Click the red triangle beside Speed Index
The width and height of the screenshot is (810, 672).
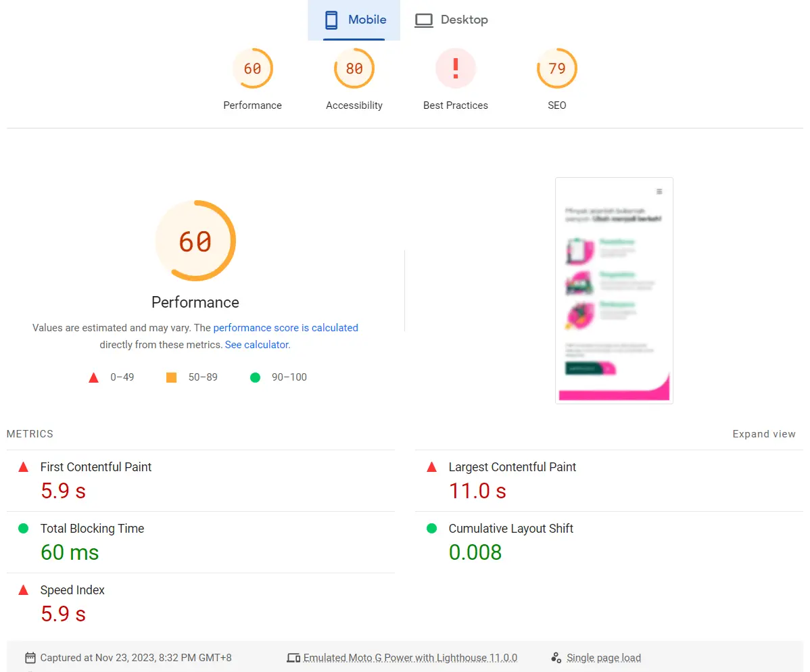(24, 590)
